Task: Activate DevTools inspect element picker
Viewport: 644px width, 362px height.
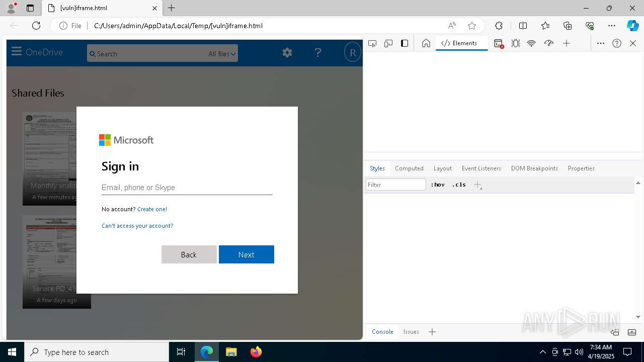Action: click(372, 43)
